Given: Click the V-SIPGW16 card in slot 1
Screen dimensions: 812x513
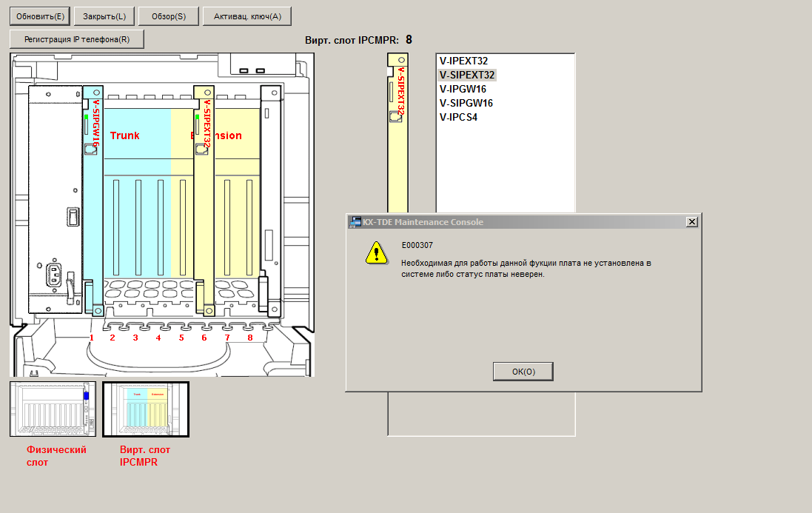Looking at the screenshot, I should pyautogui.click(x=93, y=201).
